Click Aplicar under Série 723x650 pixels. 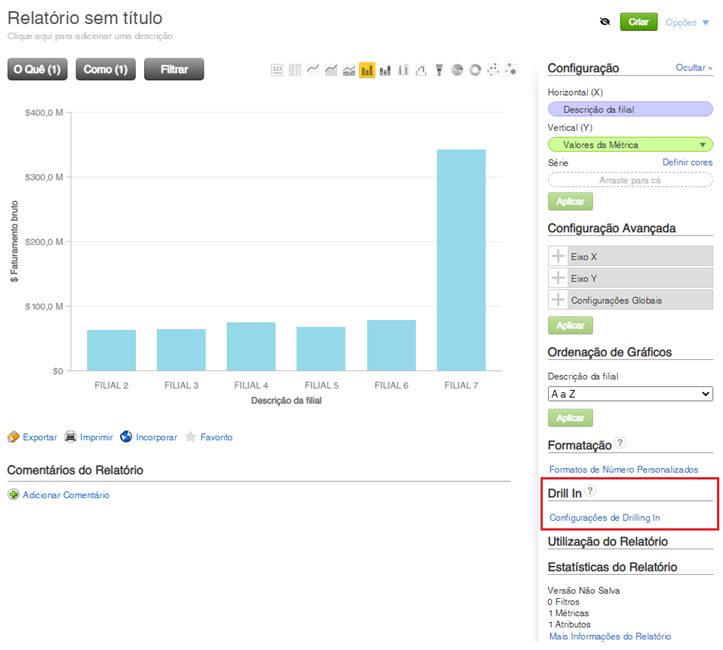click(x=570, y=201)
